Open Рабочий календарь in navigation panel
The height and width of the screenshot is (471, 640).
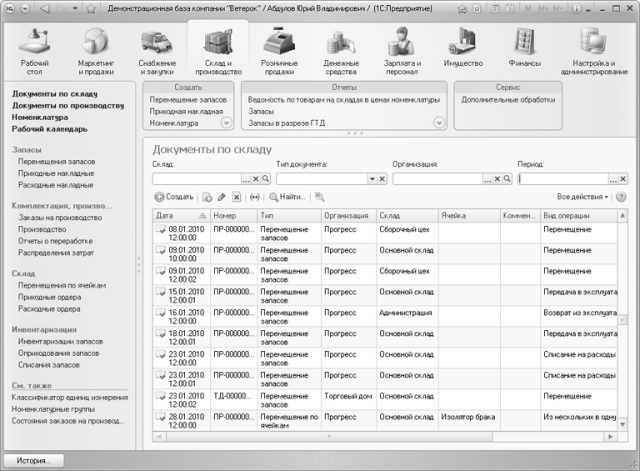coord(49,129)
